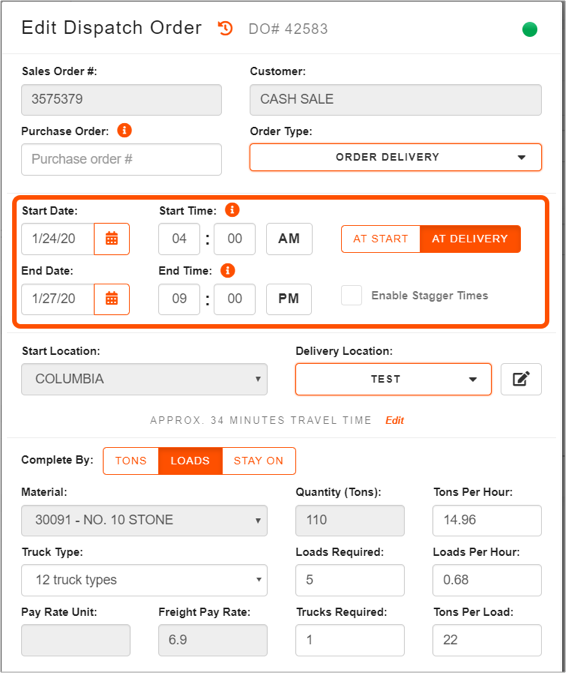Screen dimensions: 566x673
Task: Open the dispatch order history icon
Action: click(x=225, y=28)
